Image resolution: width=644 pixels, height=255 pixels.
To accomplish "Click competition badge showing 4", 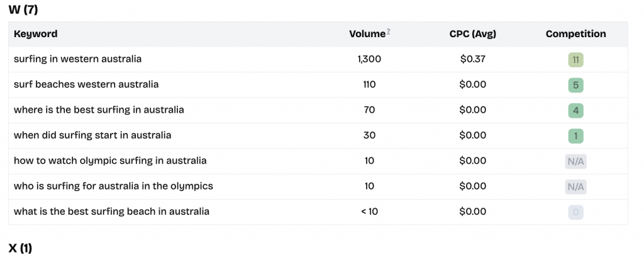I will pyautogui.click(x=575, y=111).
